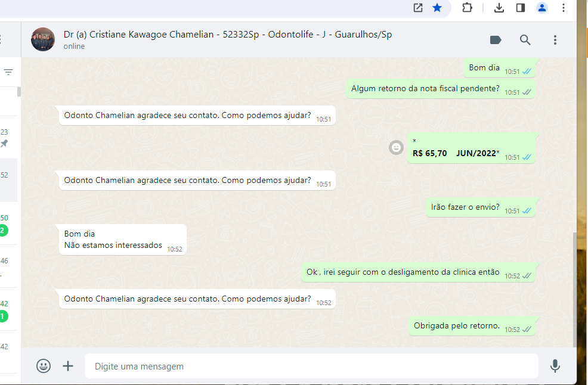Click the label tag icon in chat header

[496, 40]
